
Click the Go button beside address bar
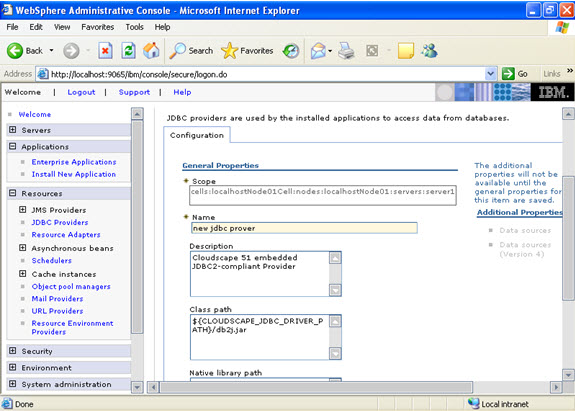click(x=515, y=74)
